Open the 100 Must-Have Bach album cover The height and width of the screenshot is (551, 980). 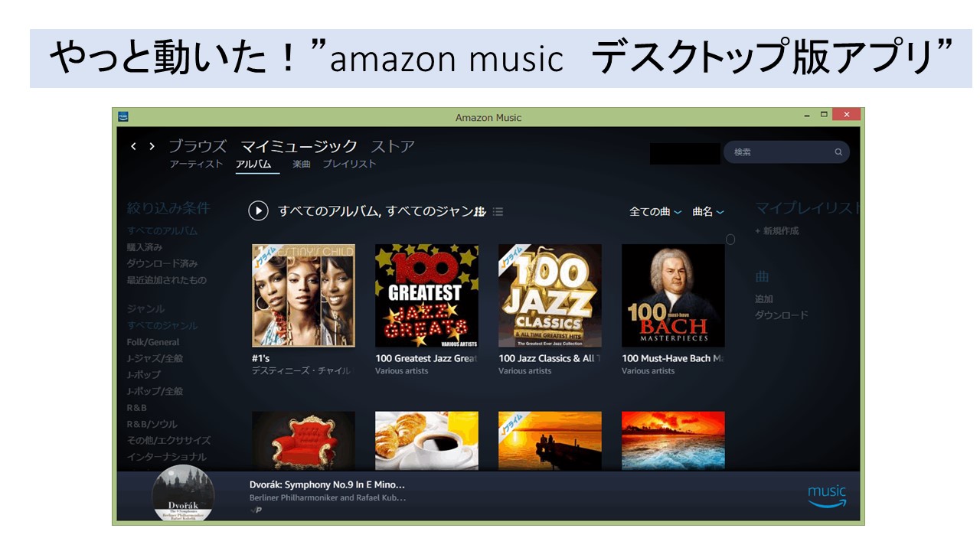(x=673, y=295)
